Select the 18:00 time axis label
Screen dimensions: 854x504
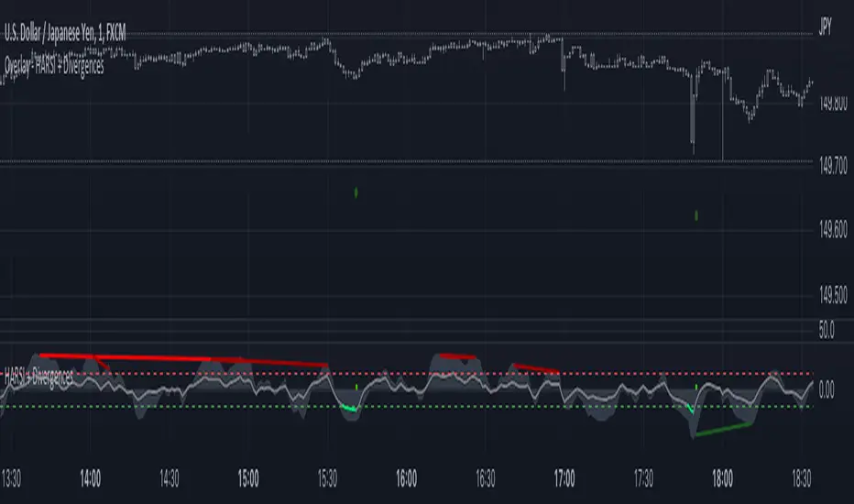pos(722,479)
